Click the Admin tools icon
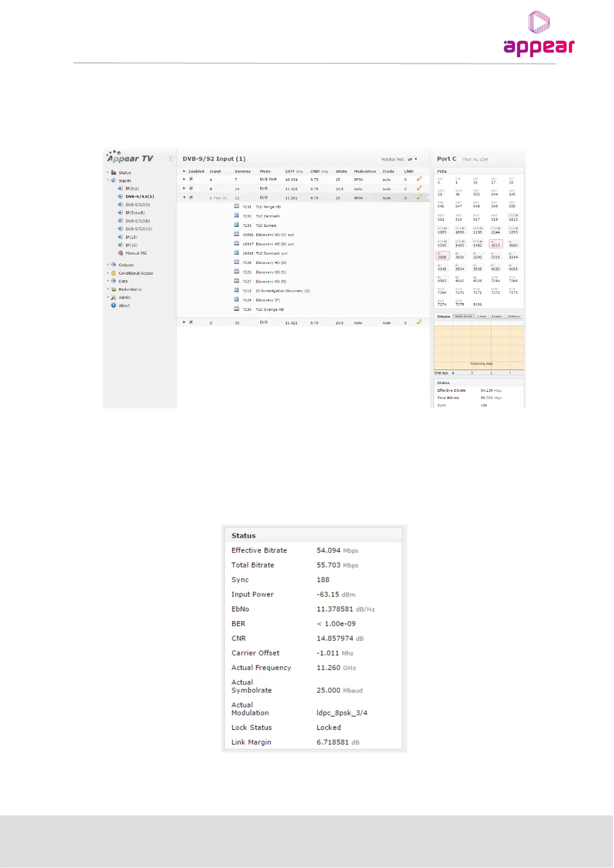The height and width of the screenshot is (868, 614). 114,297
